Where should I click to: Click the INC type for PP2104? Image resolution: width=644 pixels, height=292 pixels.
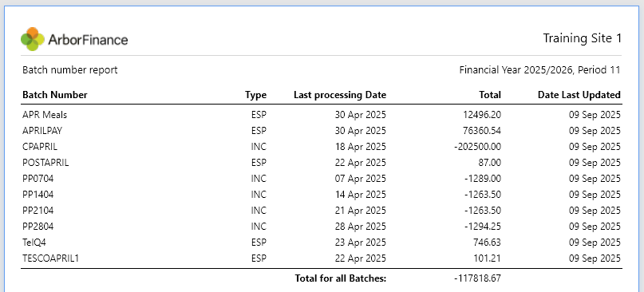pyautogui.click(x=259, y=211)
